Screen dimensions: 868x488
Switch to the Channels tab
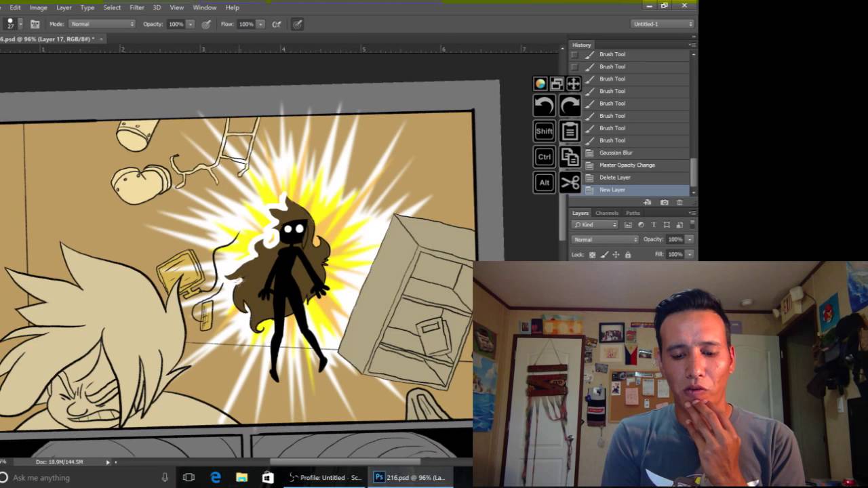pyautogui.click(x=607, y=213)
